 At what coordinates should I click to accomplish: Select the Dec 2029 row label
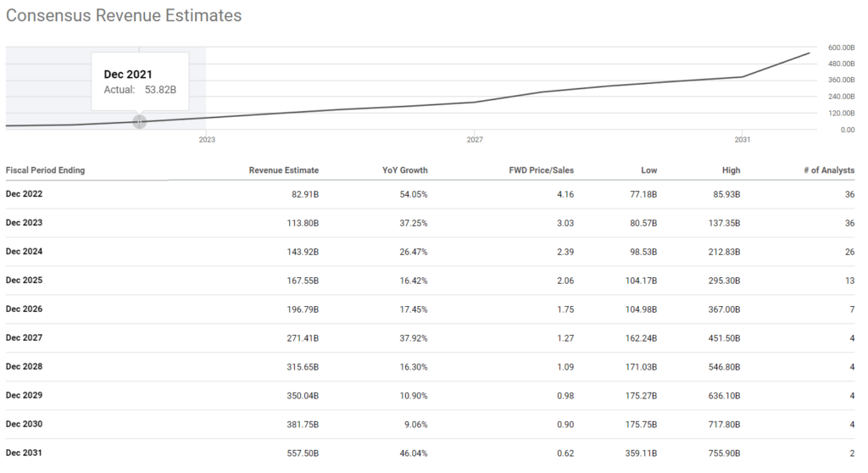(24, 396)
